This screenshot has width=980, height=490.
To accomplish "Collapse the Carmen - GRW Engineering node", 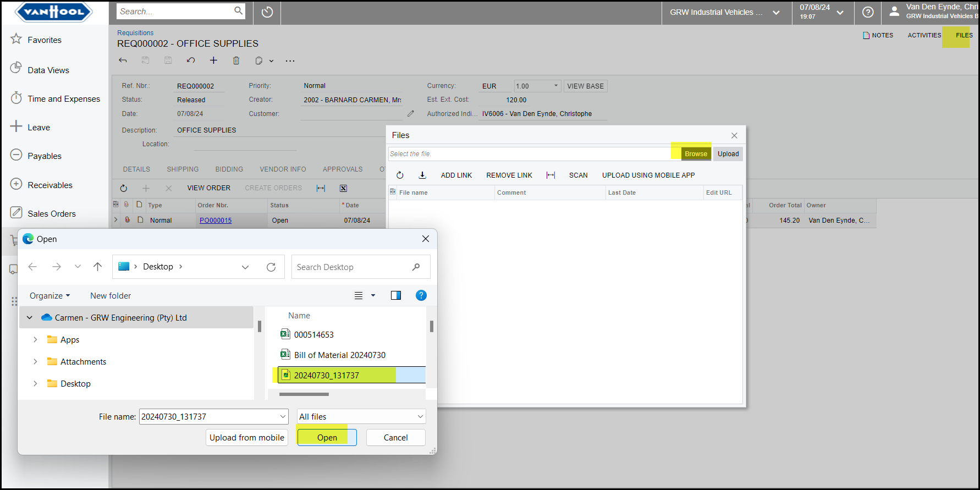I will [x=30, y=318].
